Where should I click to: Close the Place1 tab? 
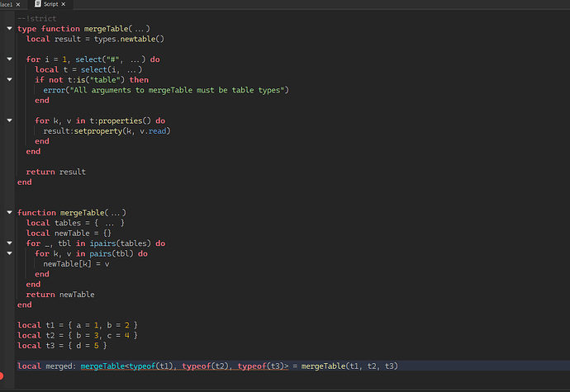click(18, 4)
